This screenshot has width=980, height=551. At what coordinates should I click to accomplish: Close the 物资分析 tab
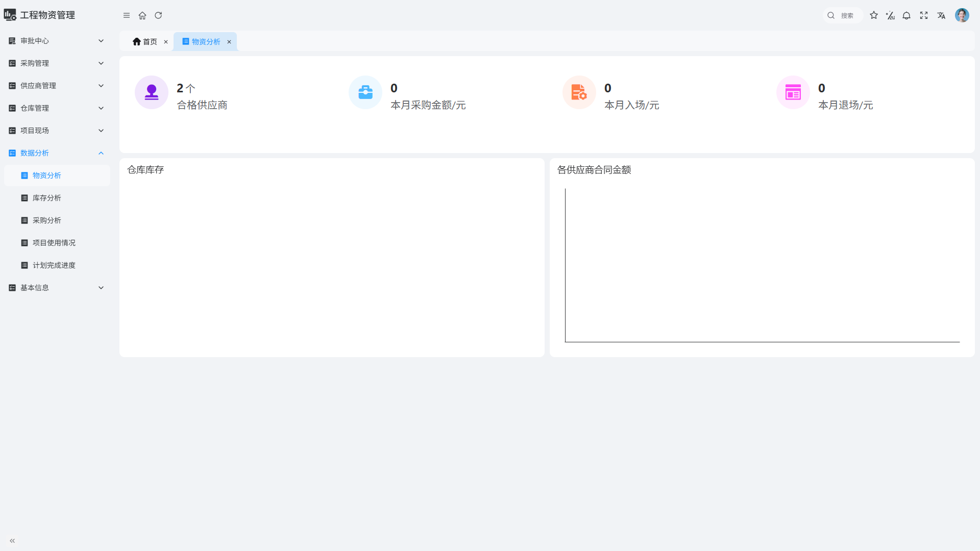(229, 42)
